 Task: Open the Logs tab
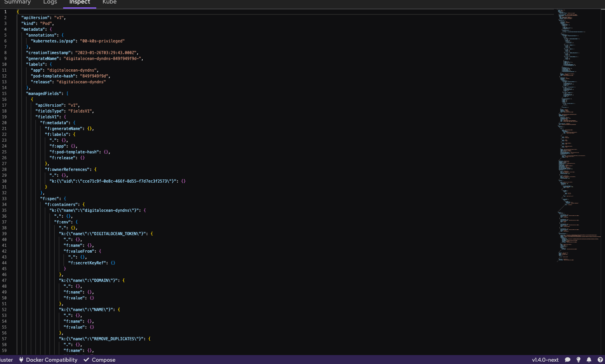[x=50, y=2]
